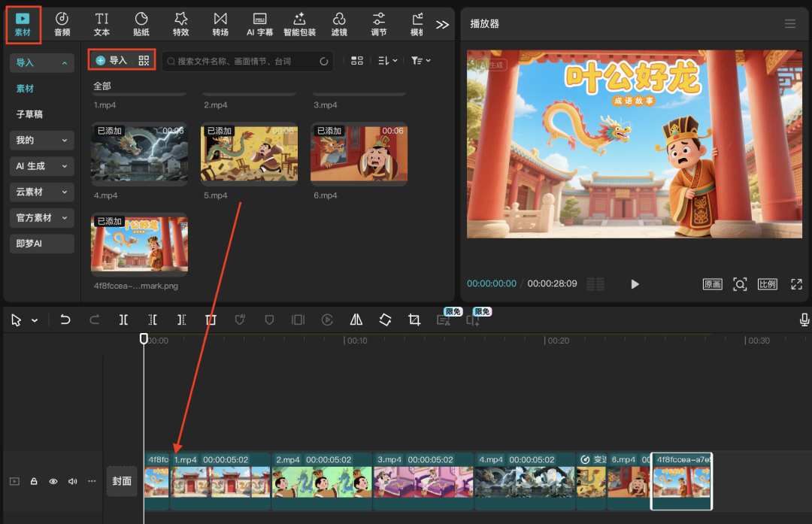Expand the 云素材 sidebar section

[41, 192]
